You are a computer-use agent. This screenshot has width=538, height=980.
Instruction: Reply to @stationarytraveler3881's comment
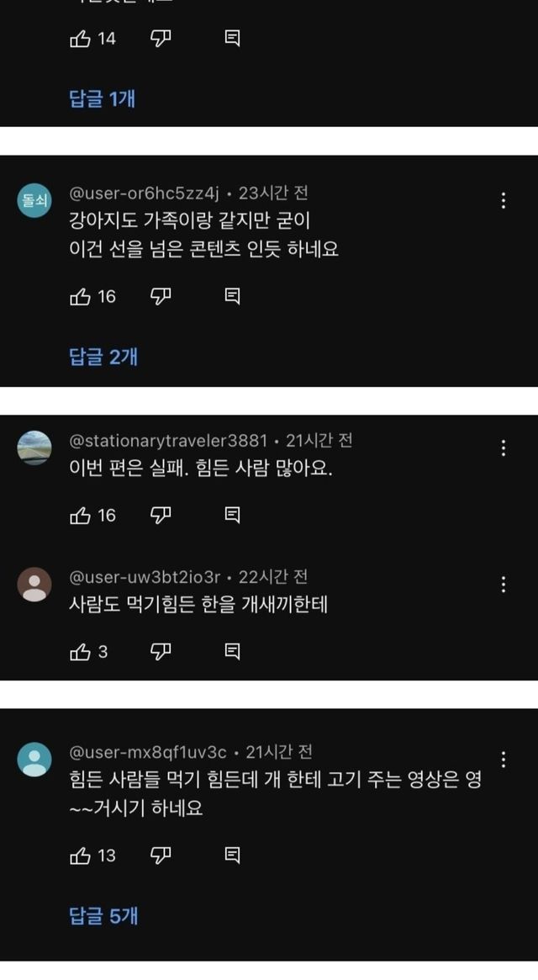point(233,515)
